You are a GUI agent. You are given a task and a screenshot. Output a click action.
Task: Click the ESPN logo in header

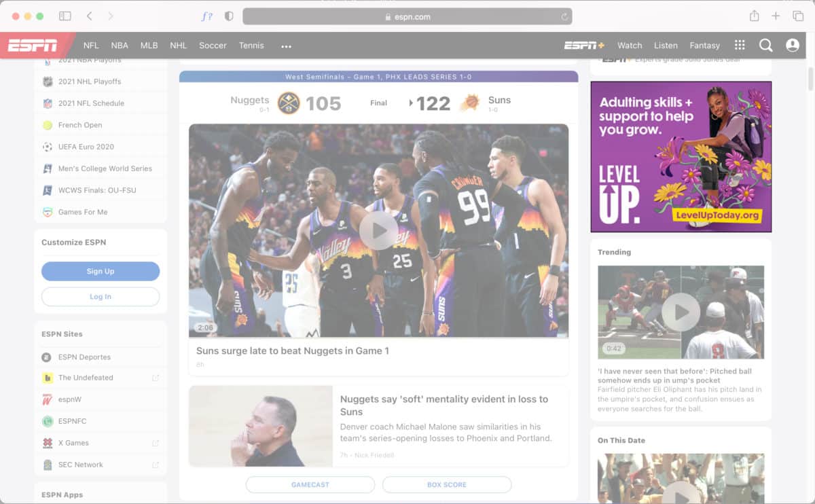33,46
